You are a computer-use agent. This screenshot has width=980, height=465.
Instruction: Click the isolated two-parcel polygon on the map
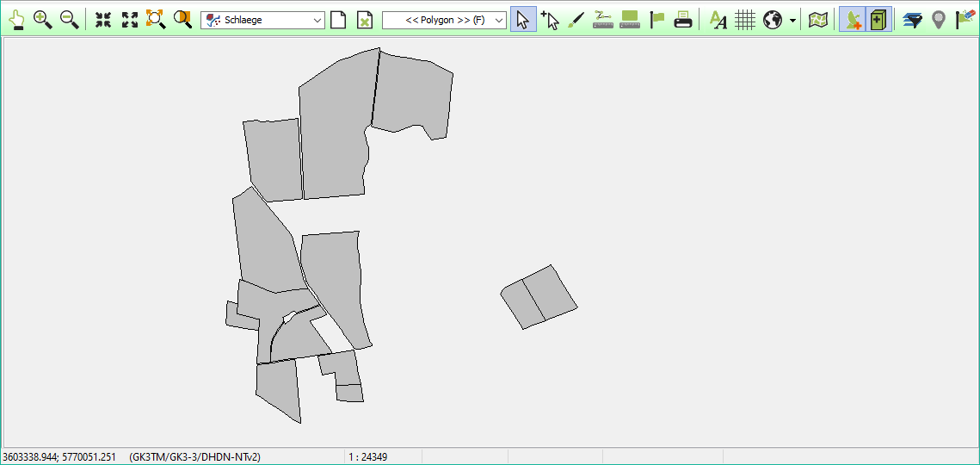(x=539, y=297)
